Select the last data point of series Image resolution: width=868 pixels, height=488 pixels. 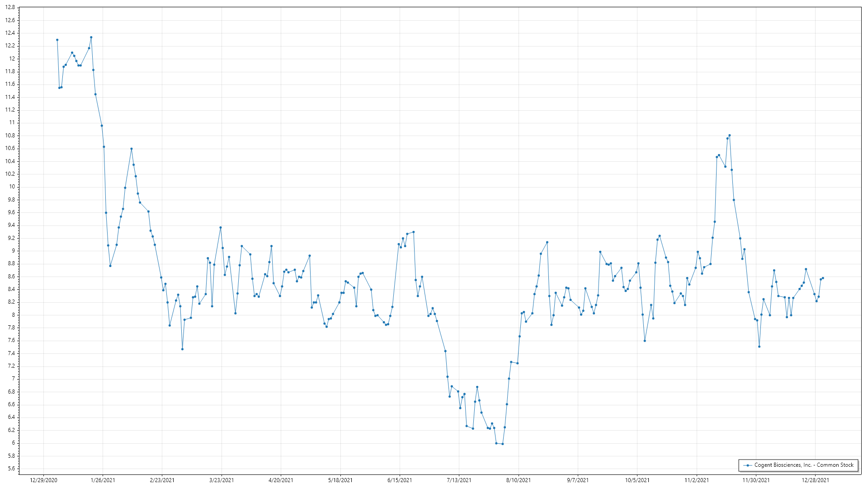pos(823,278)
